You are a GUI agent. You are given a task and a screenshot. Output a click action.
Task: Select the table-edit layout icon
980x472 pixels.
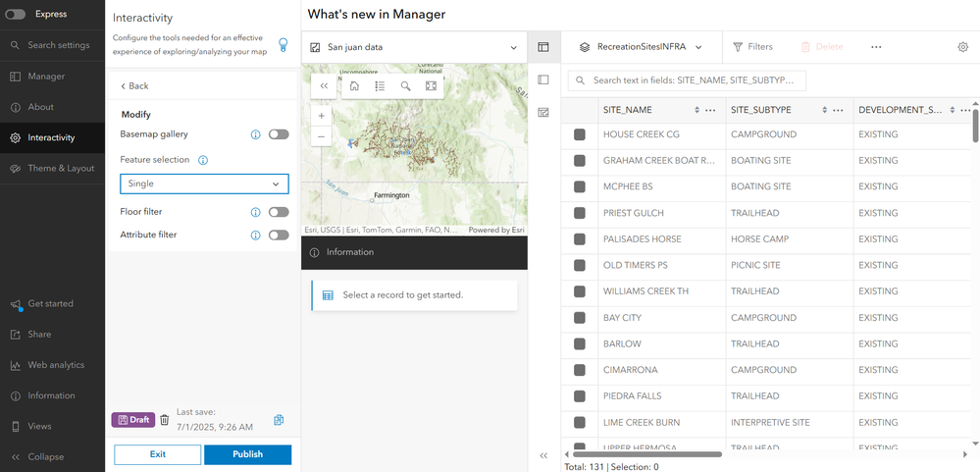(x=543, y=113)
